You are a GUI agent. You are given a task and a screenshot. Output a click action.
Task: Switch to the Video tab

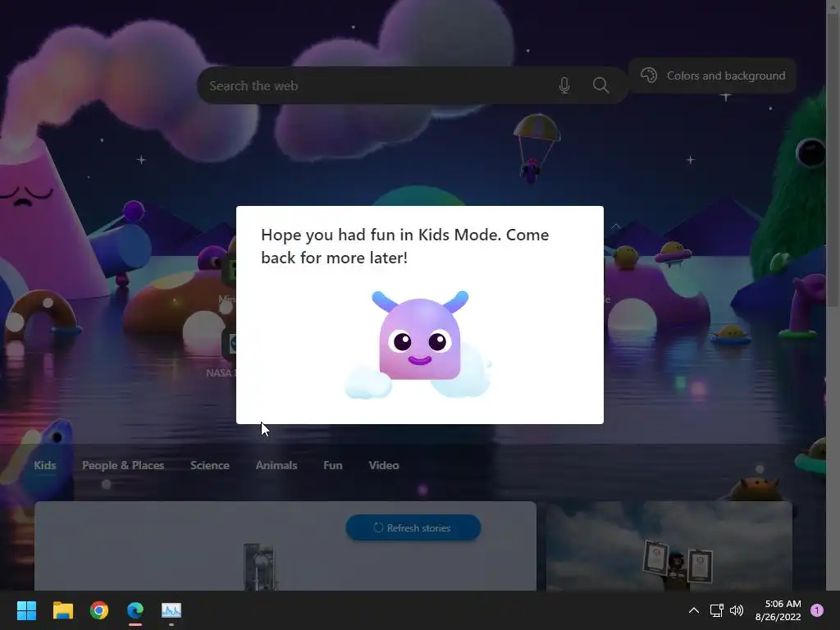click(x=384, y=465)
